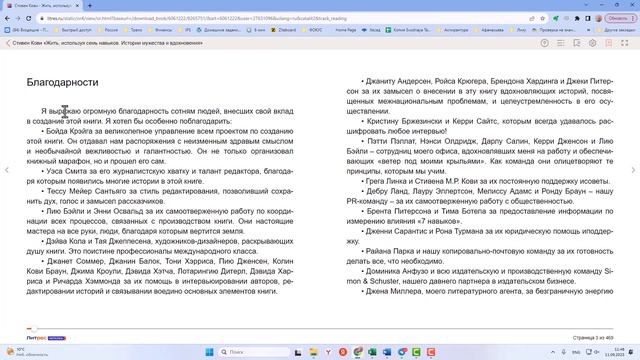
Task: Expand the hidden system tray icons chevron
Action: click(553, 352)
